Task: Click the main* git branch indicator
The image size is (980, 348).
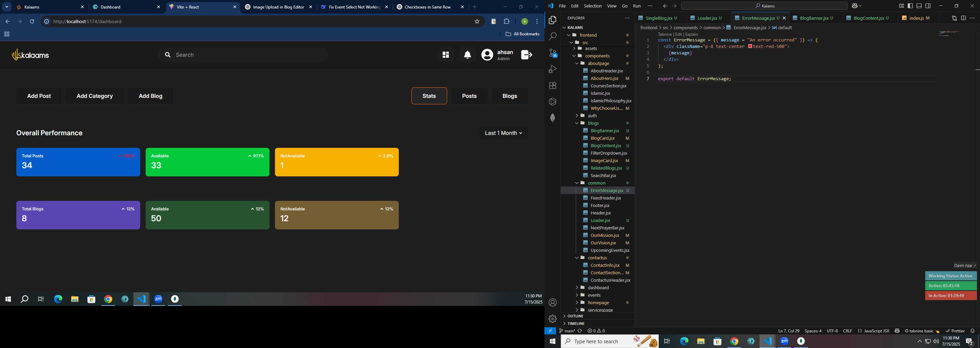Action: point(567,331)
